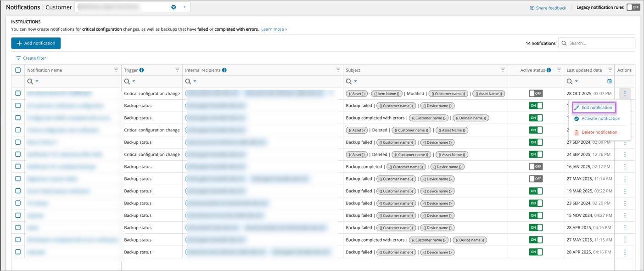Turn on active status for 28 OCT 2025 row
644x271 pixels.
[536, 93]
